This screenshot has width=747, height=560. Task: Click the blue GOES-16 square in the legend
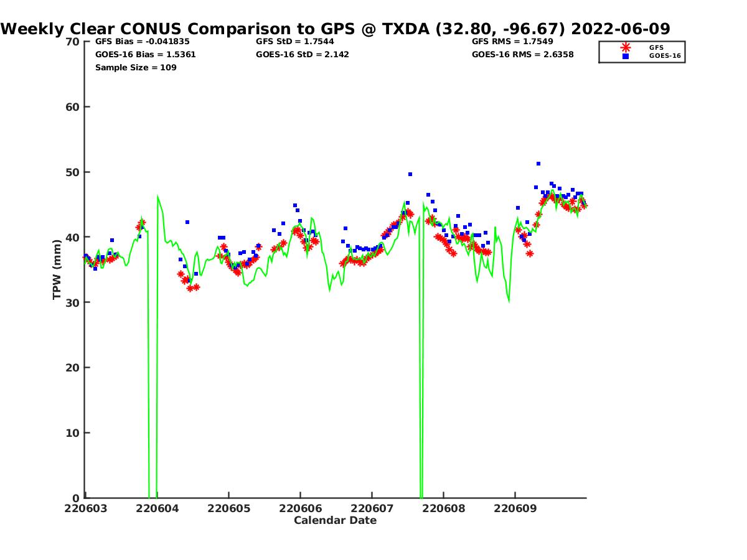(x=626, y=56)
